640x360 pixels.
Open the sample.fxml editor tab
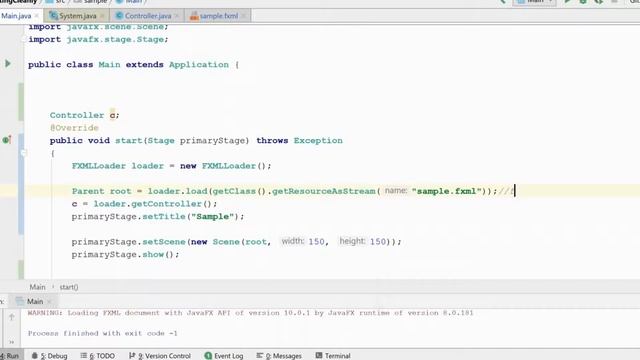click(219, 16)
